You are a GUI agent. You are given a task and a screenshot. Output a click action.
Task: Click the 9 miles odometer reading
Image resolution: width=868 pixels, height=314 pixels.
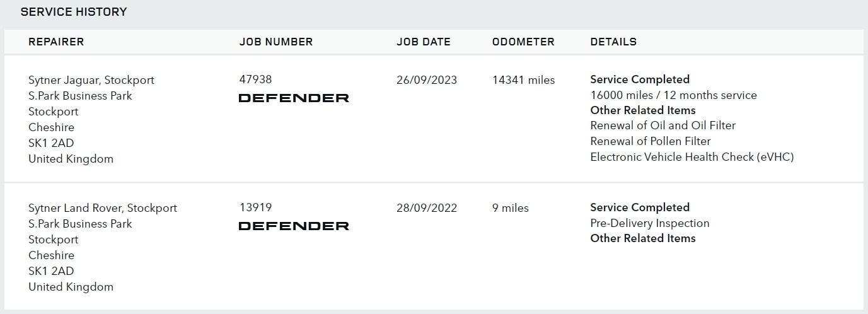[x=511, y=208]
